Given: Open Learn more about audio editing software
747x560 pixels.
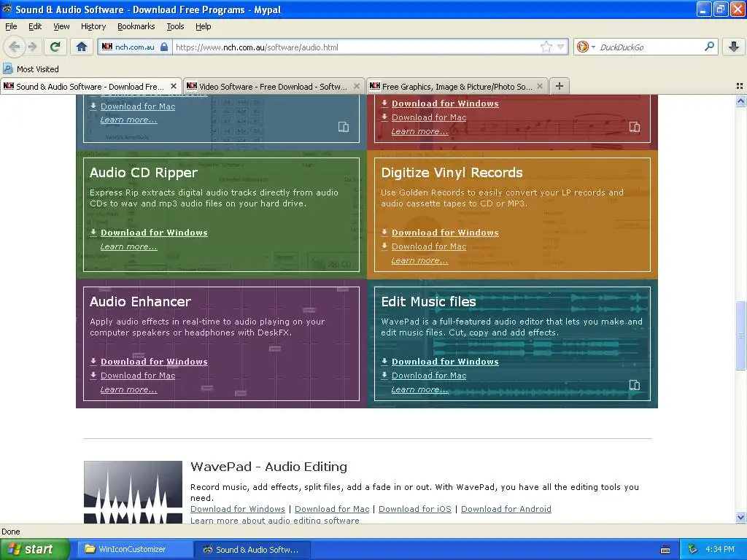Looking at the screenshot, I should pyautogui.click(x=275, y=520).
